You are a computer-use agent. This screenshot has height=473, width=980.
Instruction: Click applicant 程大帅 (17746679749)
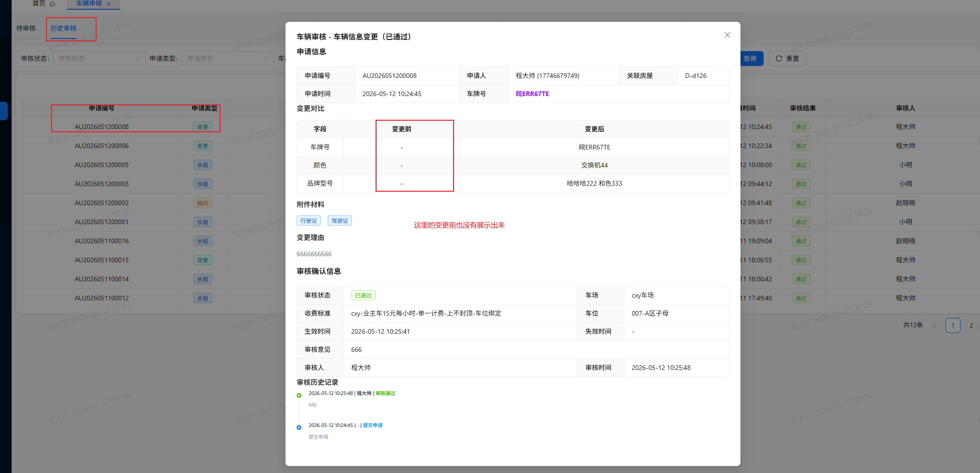coord(547,76)
